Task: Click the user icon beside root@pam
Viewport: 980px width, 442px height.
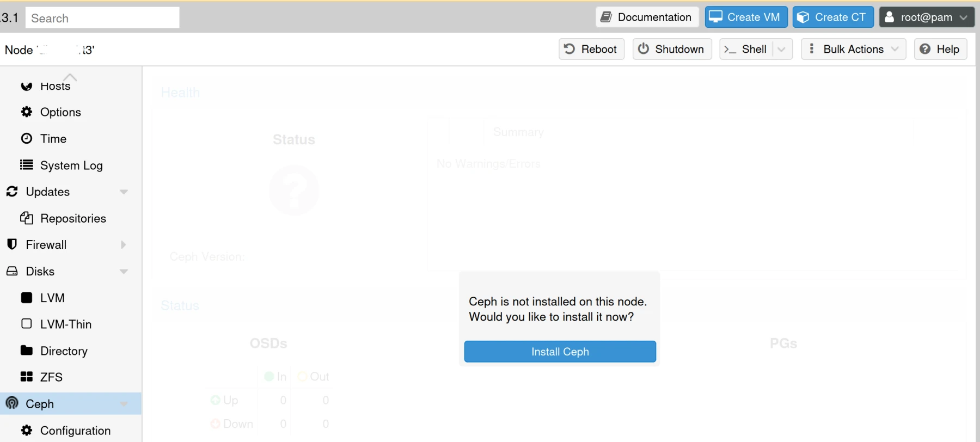Action: pos(889,17)
